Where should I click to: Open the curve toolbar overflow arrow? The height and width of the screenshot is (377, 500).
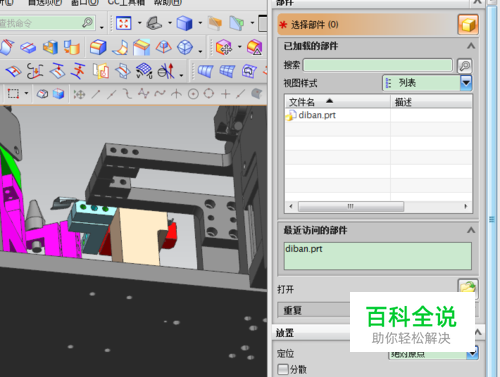pyautogui.click(x=181, y=75)
